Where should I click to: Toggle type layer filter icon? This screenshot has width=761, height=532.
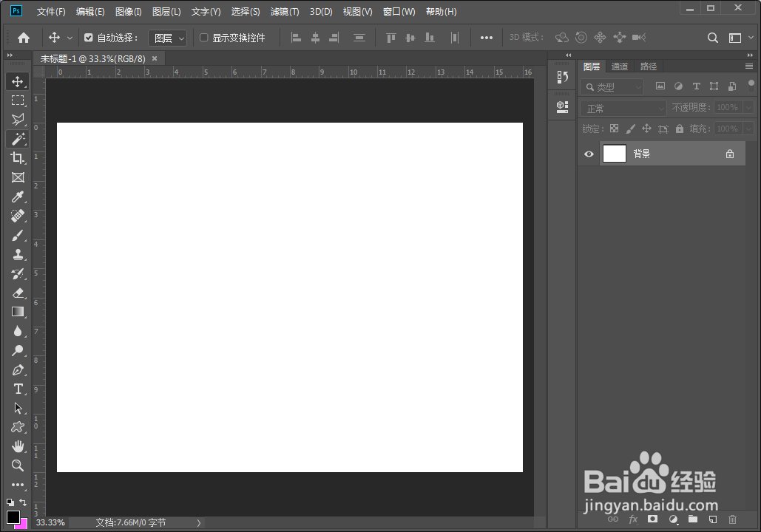pos(696,86)
